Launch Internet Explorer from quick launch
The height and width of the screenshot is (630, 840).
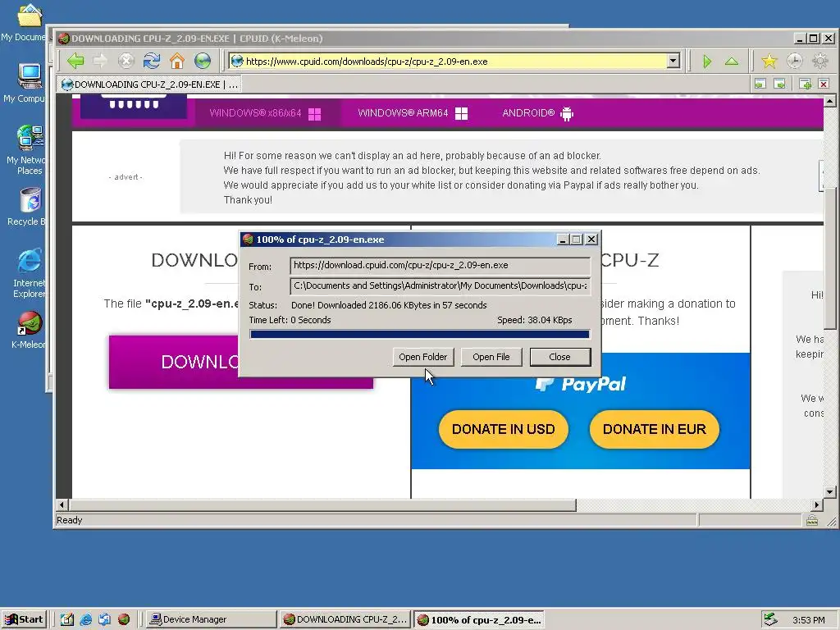[85, 620]
